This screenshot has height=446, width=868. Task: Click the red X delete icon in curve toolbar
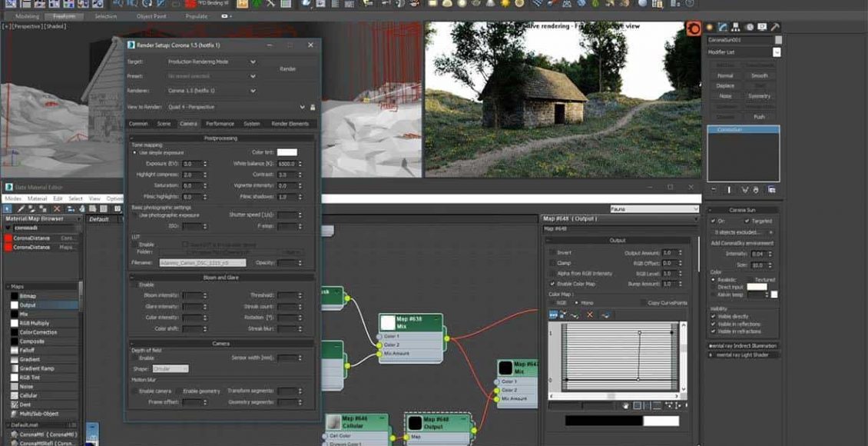coord(590,315)
